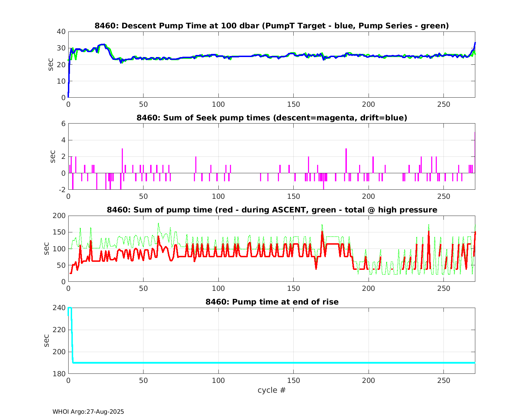This screenshot has height=420, width=525.
Task: Click the Sum of Seek pump times title
Action: pyautogui.click(x=272, y=118)
